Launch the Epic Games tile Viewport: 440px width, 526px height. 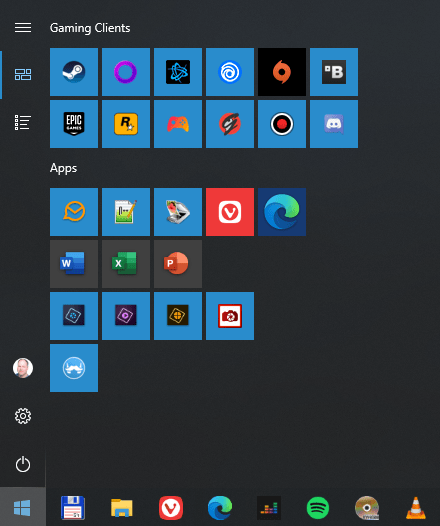[x=74, y=124]
